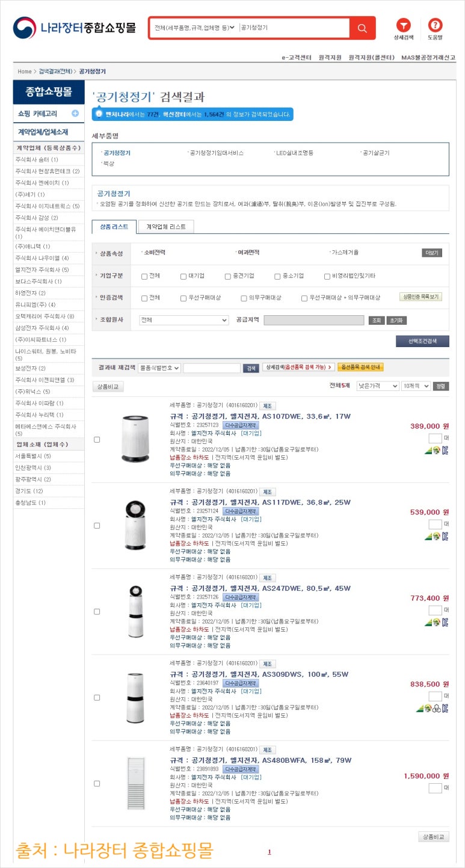This screenshot has height=868, width=465.
Task: Open the AS107DWE air purifier thumbnail
Action: tap(135, 439)
